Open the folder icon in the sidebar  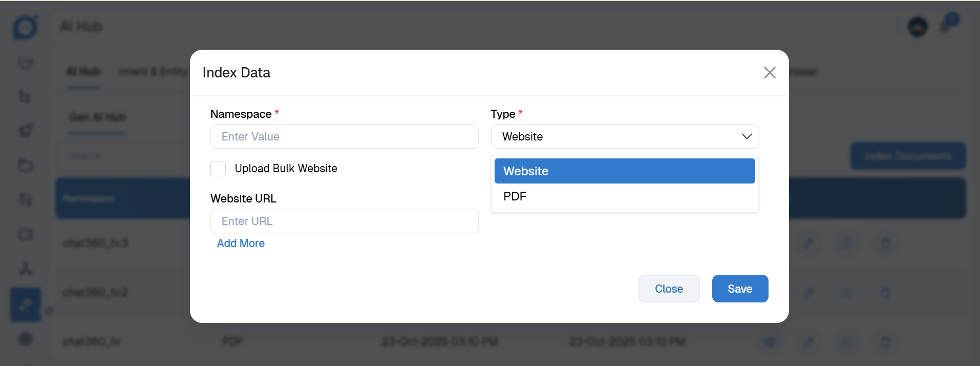26,165
